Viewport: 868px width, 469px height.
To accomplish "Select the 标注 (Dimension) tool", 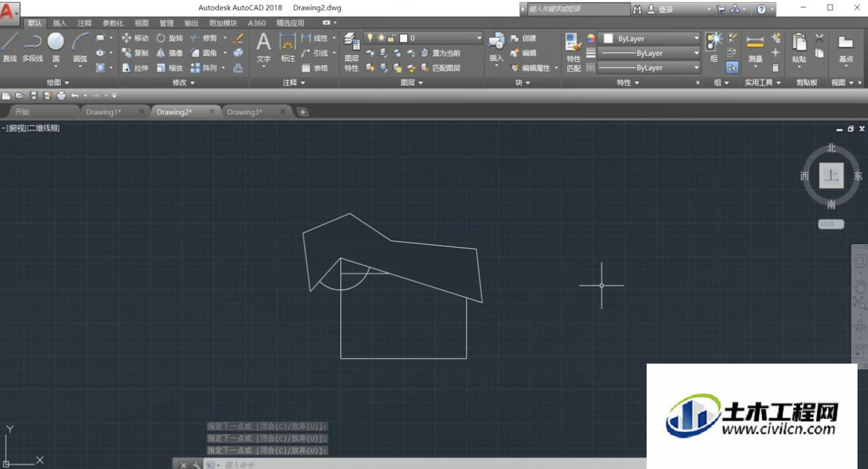I will coord(288,47).
